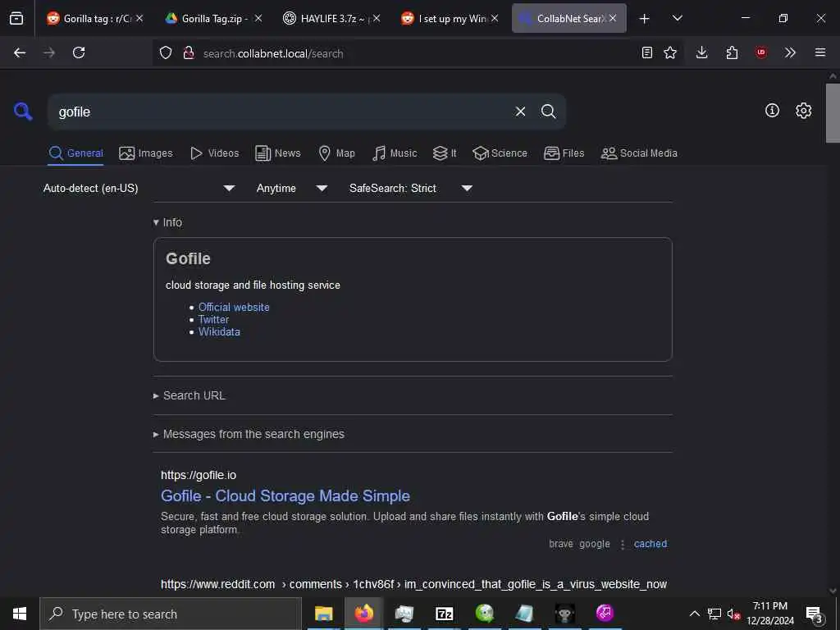
Task: Select the News search category
Action: pos(278,153)
